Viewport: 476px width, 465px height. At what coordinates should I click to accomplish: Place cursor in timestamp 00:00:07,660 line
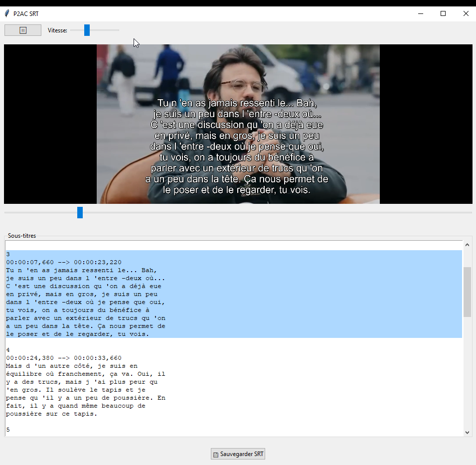(64, 262)
